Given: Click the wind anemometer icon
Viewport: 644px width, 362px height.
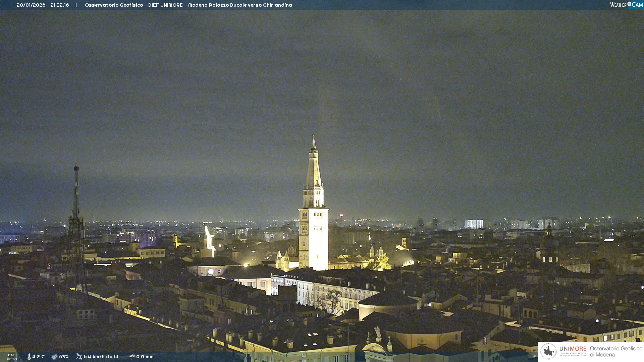Looking at the screenshot, I should click(79, 357).
